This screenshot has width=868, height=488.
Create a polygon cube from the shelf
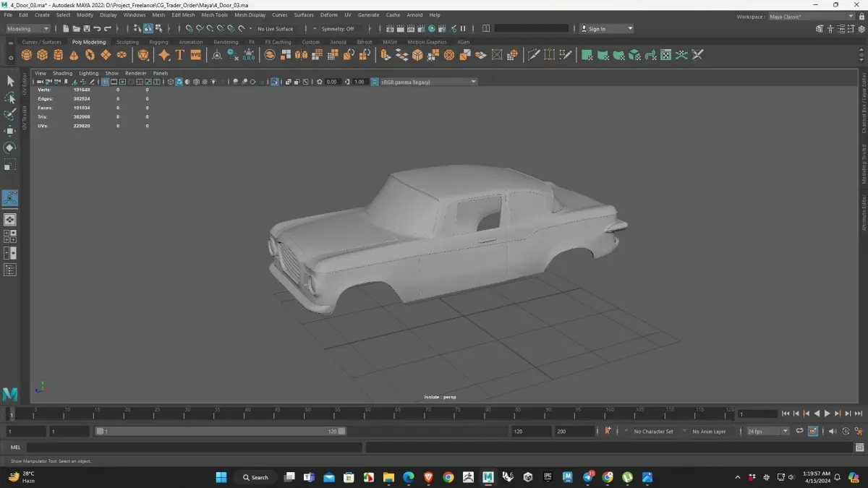pyautogui.click(x=43, y=55)
